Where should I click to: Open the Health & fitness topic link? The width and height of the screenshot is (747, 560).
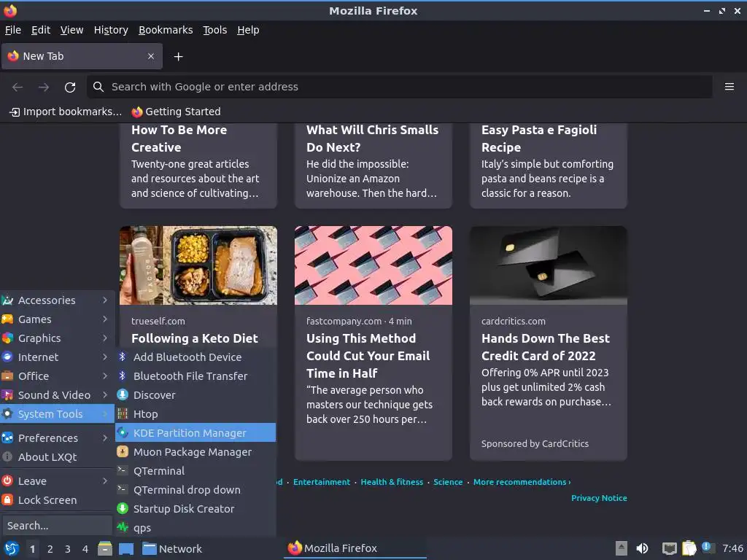click(392, 482)
